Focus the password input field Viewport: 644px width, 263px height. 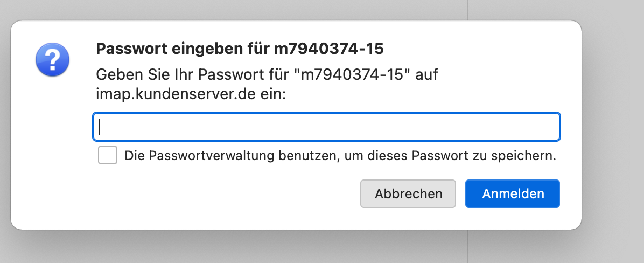[x=326, y=127]
